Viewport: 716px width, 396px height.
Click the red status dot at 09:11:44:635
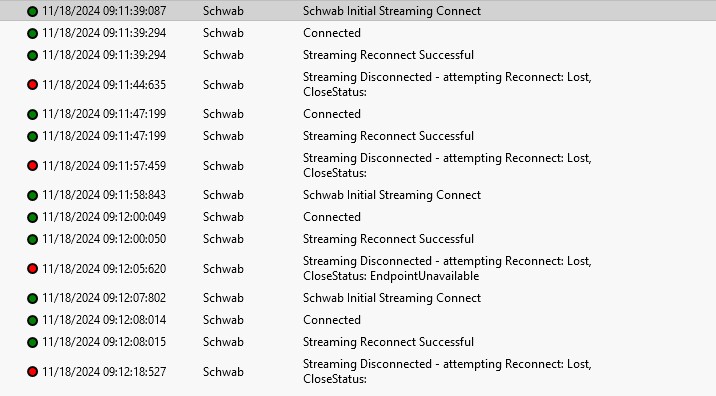pyautogui.click(x=32, y=84)
